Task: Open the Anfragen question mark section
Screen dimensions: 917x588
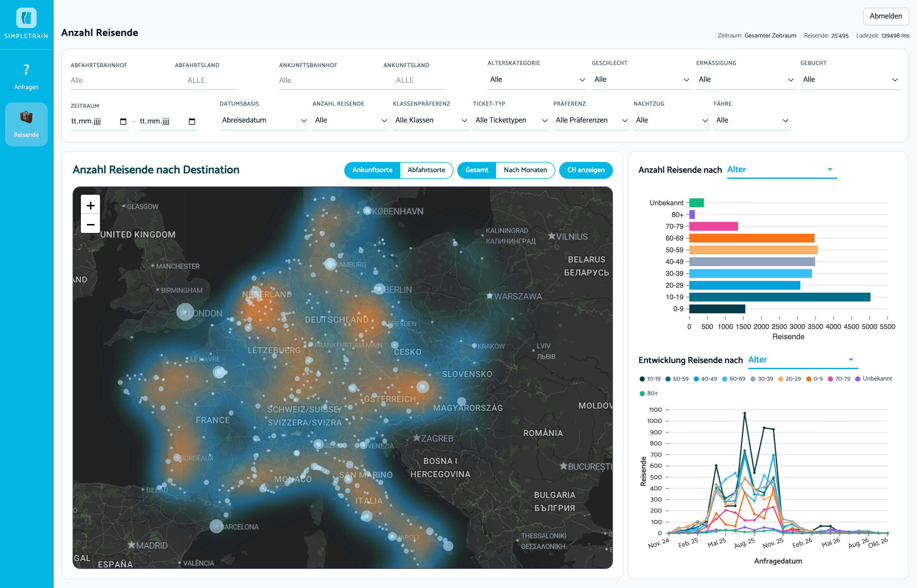Action: (x=26, y=77)
